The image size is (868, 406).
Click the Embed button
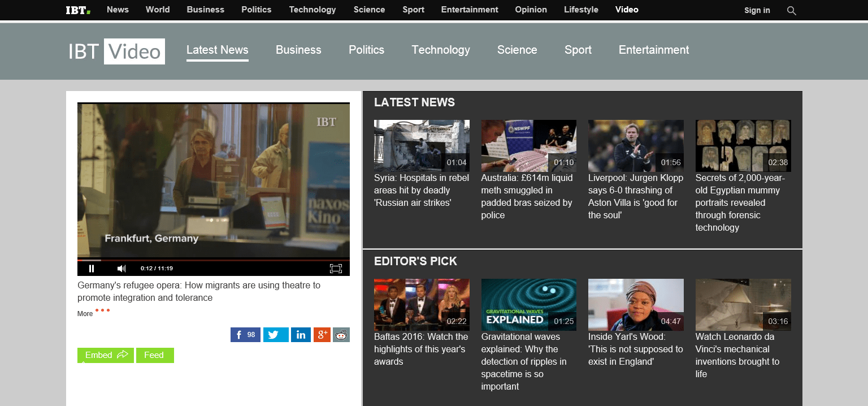click(x=106, y=355)
